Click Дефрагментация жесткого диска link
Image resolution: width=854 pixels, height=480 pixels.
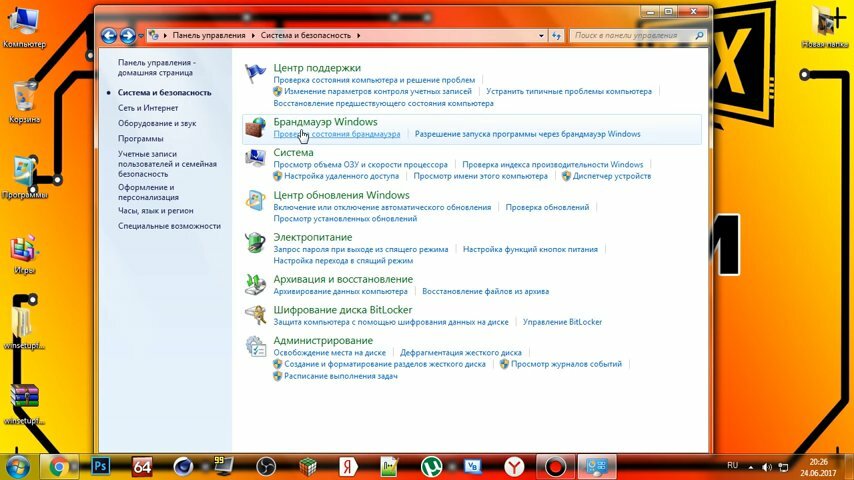click(x=461, y=353)
